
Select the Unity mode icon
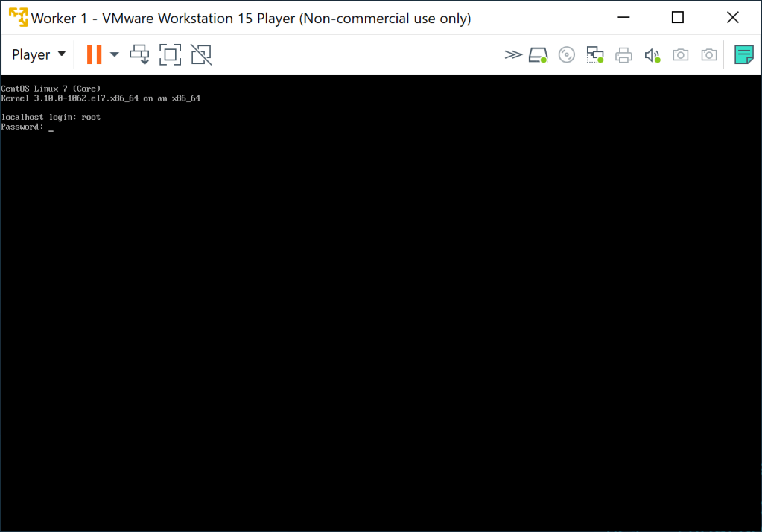point(201,54)
